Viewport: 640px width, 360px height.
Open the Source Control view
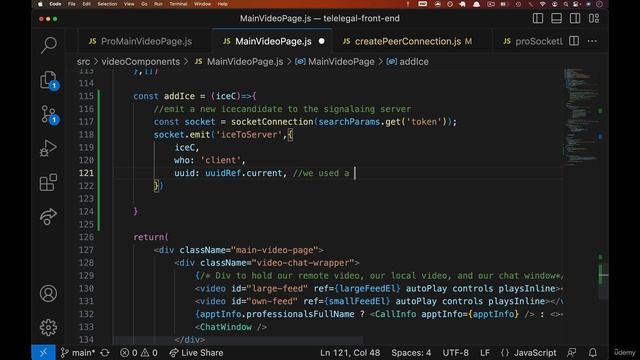(49, 114)
